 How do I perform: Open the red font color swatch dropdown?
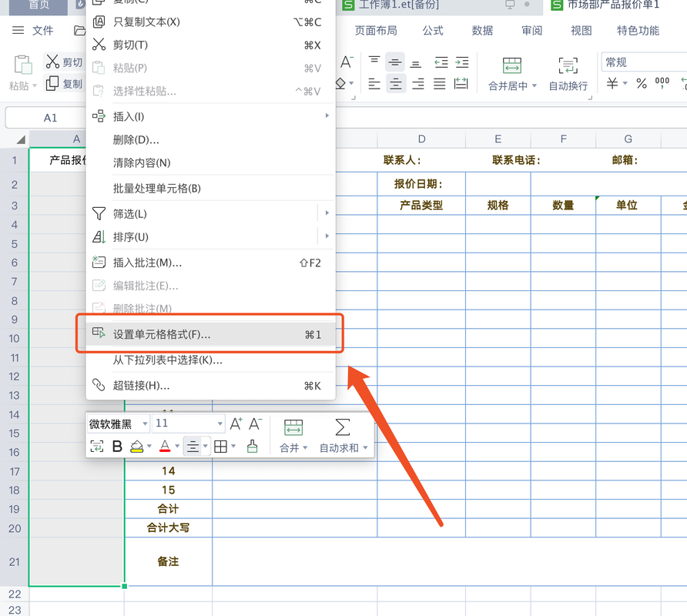(176, 447)
